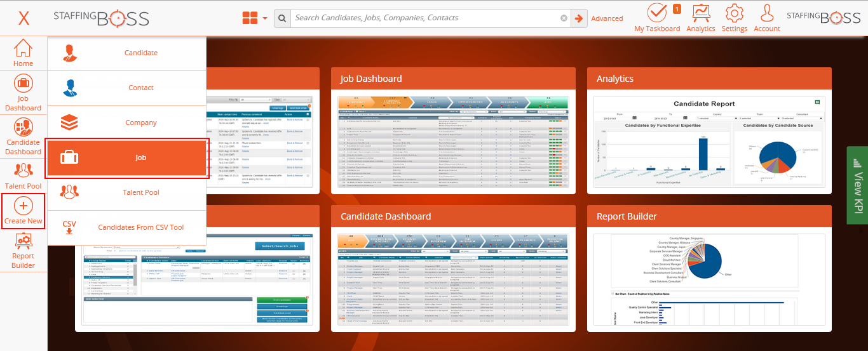Click the magnifier search icon
The height and width of the screenshot is (351, 868).
[282, 18]
